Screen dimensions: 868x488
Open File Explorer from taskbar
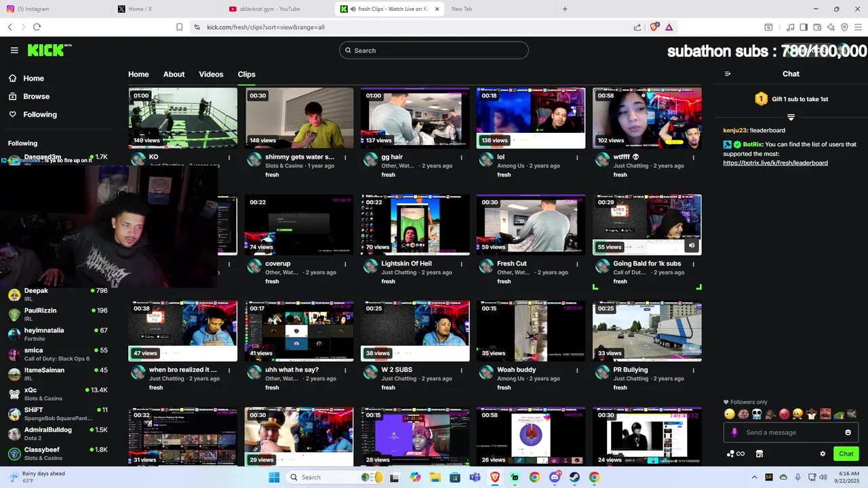point(435,477)
